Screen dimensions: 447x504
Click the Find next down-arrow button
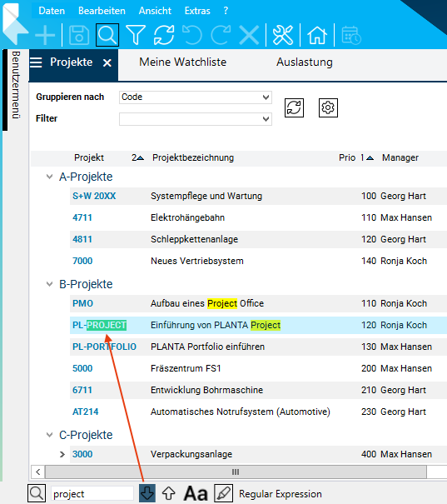[147, 493]
